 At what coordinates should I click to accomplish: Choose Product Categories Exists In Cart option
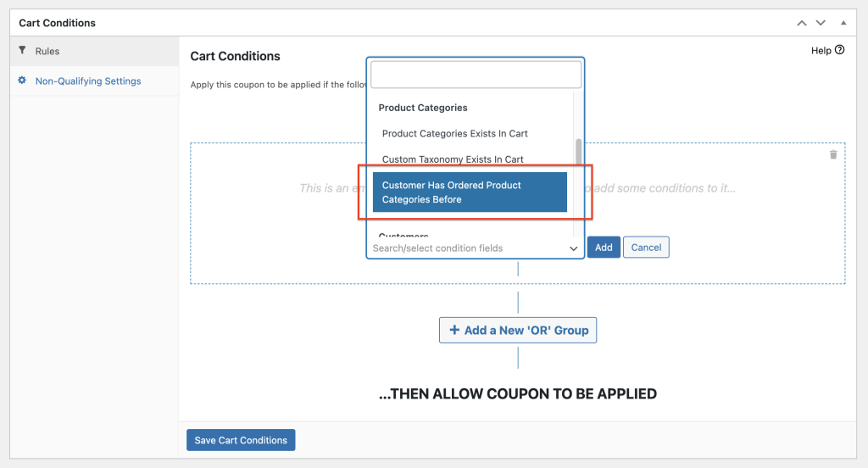click(454, 133)
